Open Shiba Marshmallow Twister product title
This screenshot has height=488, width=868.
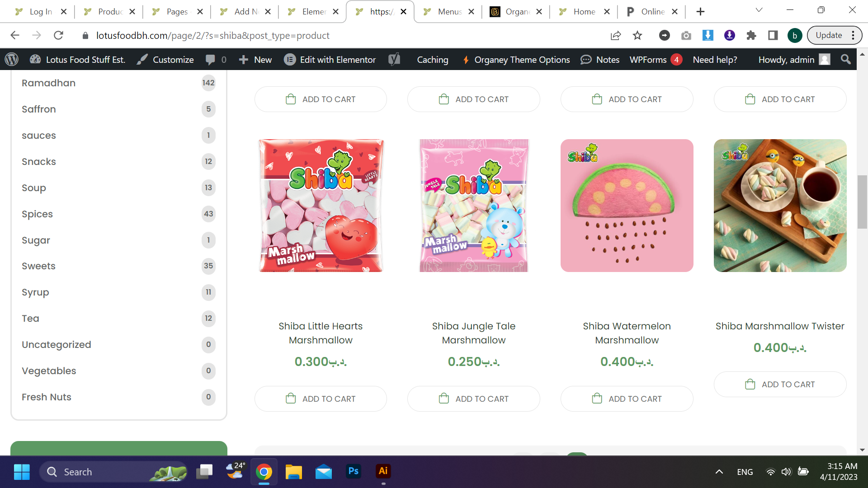[780, 326]
